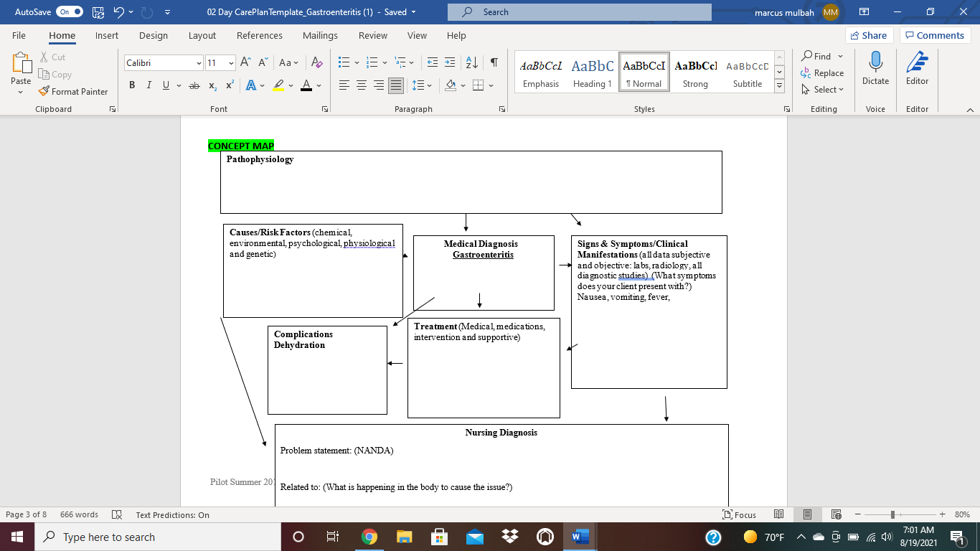Open Replace dialog
Screen dimensions: 980x551
(x=822, y=73)
